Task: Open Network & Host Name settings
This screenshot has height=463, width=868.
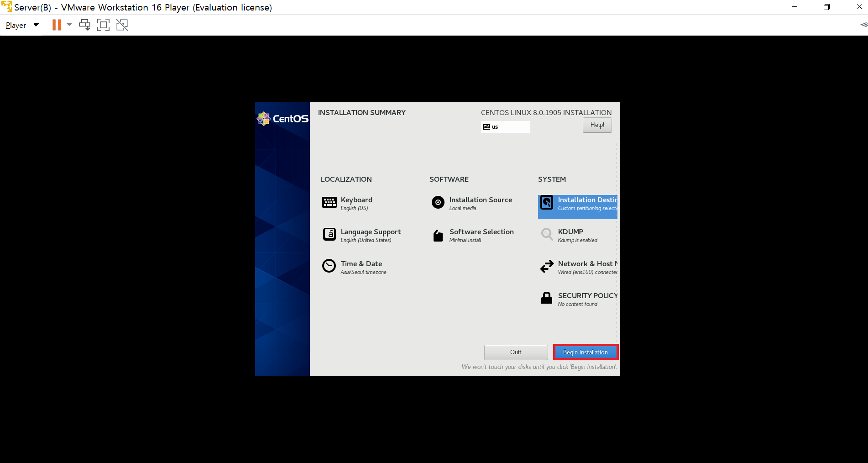Action: [587, 268]
